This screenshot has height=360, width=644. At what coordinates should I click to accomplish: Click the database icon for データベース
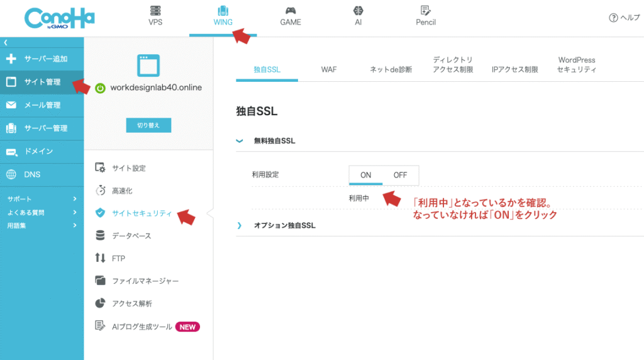pyautogui.click(x=100, y=235)
